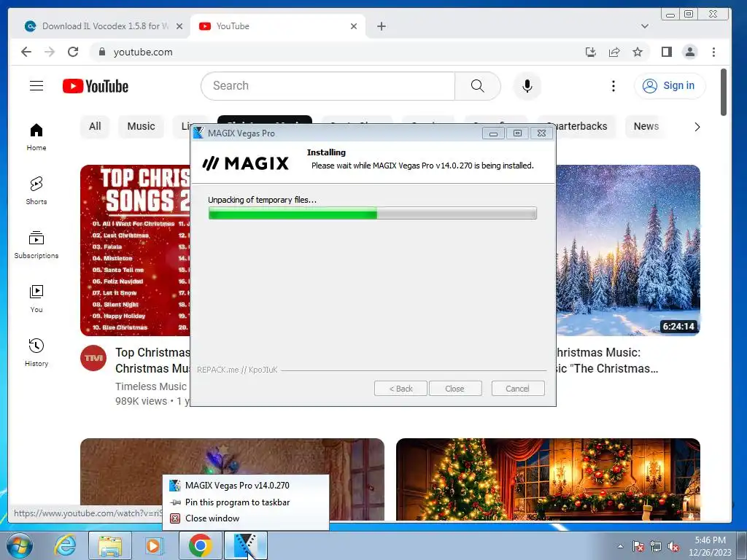Open the network tray icon
The width and height of the screenshot is (747, 560).
pos(656,546)
